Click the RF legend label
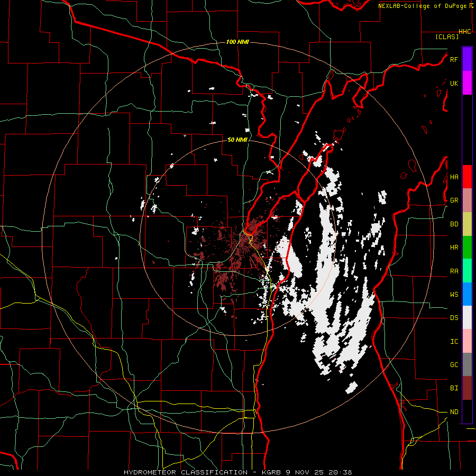The height and width of the screenshot is (476, 476). pos(454,59)
